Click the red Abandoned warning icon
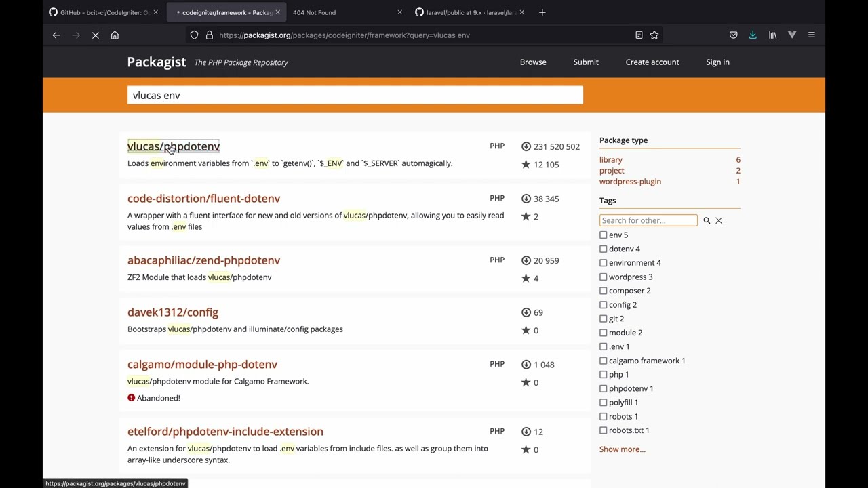The height and width of the screenshot is (488, 868). tap(132, 398)
